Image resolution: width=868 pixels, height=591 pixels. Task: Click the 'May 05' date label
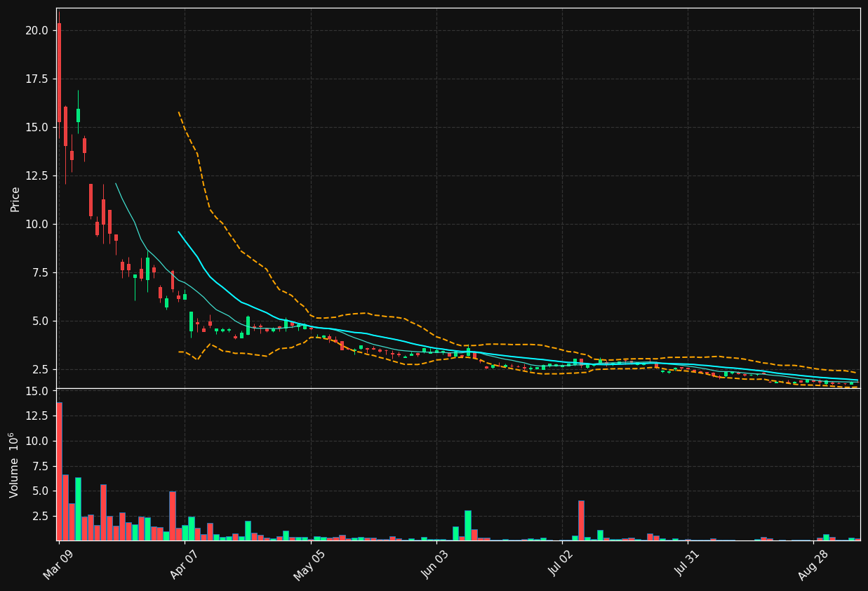click(309, 564)
